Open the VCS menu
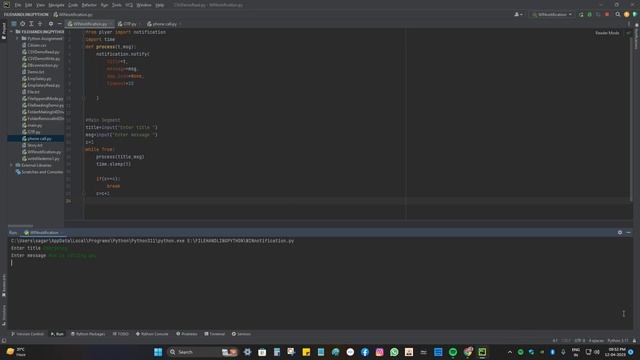This screenshot has width=640, height=360. (129, 5)
